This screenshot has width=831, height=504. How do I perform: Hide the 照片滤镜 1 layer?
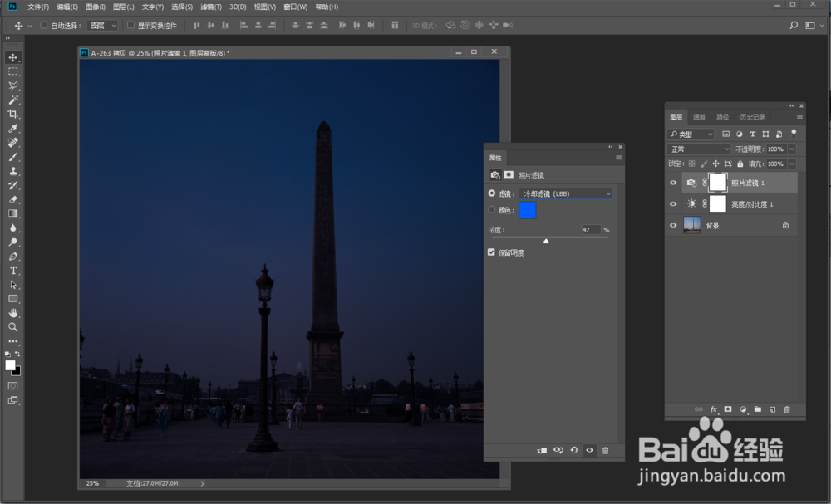coord(673,183)
